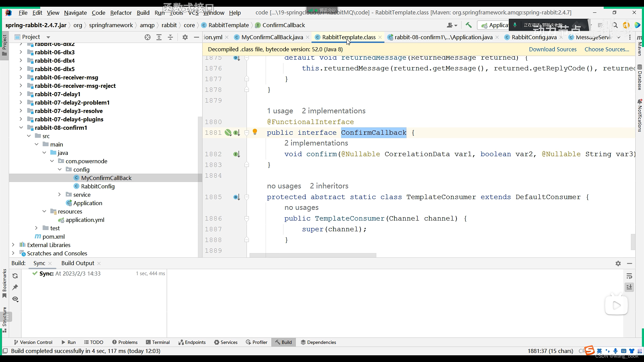Click the editor horizontal scrollbar

click(x=313, y=255)
